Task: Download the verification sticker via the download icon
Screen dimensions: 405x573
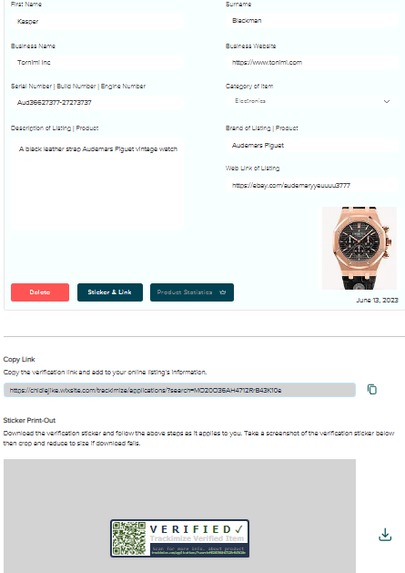Action: (385, 535)
